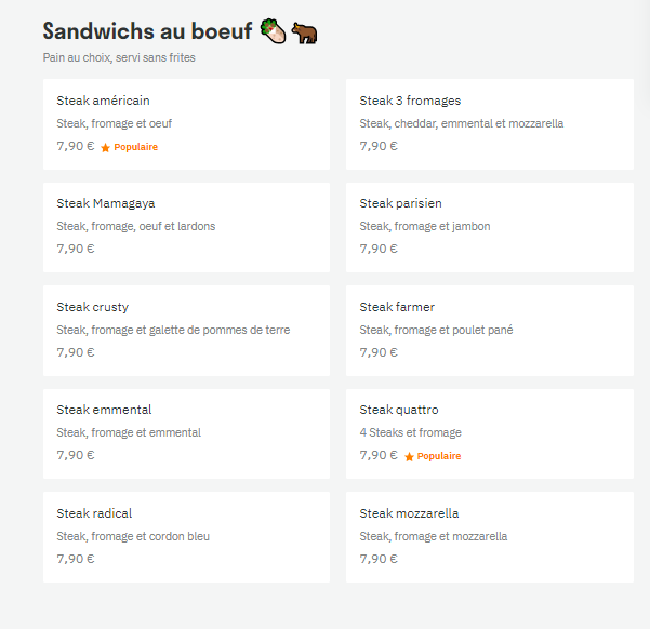Click the 'Pain au choix, servi sans frites' subtitle
Image resolution: width=650 pixels, height=629 pixels.
coord(119,58)
